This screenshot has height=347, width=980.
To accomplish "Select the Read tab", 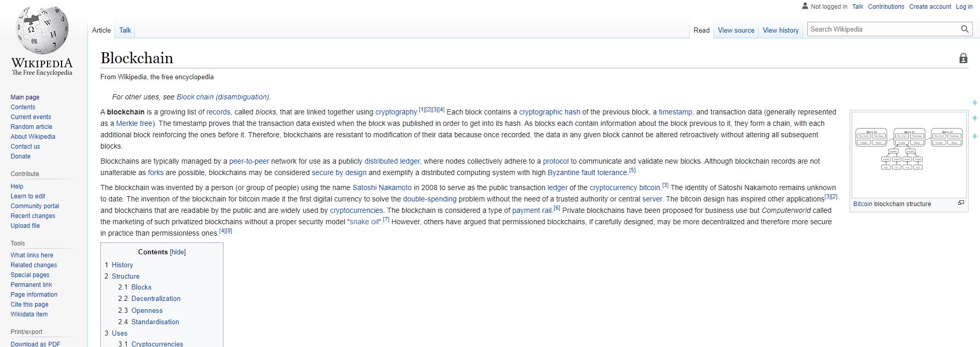I will pyautogui.click(x=701, y=30).
